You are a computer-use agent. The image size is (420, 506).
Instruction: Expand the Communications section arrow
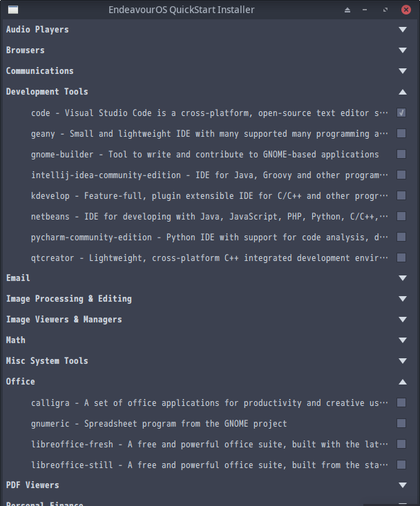pyautogui.click(x=402, y=71)
